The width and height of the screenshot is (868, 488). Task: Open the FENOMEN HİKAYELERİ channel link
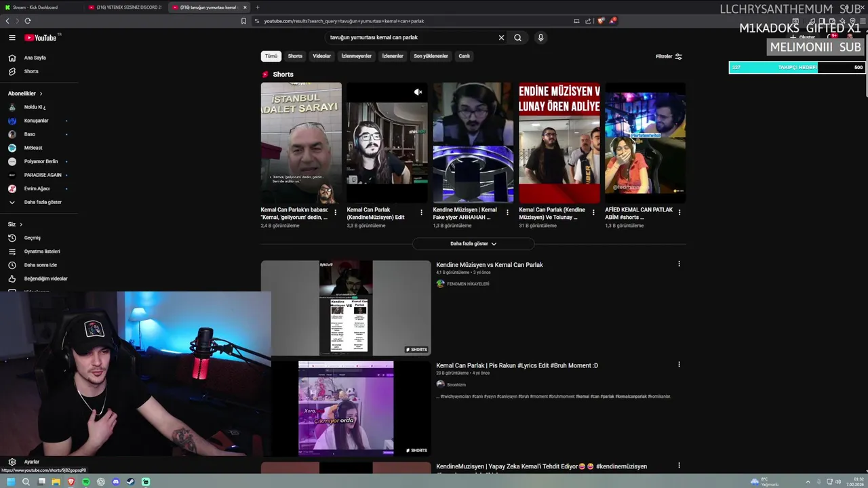tap(468, 284)
